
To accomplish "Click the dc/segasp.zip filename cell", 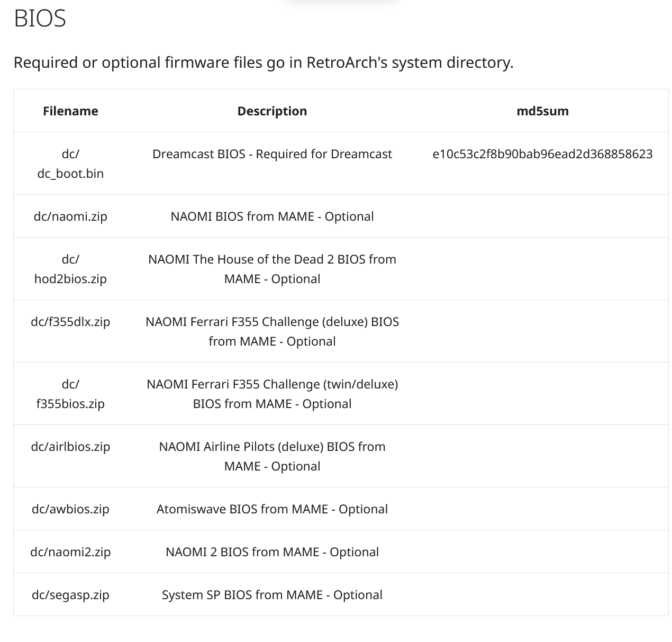I will (70, 595).
